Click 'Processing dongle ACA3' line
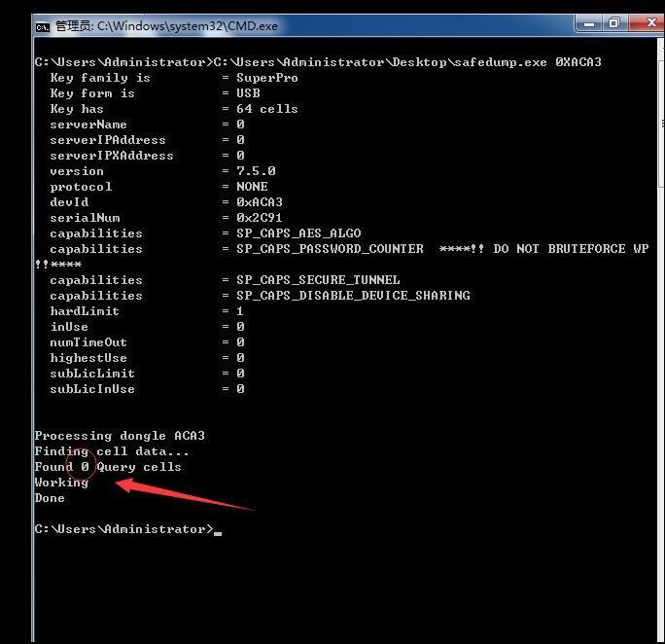 [x=120, y=436]
